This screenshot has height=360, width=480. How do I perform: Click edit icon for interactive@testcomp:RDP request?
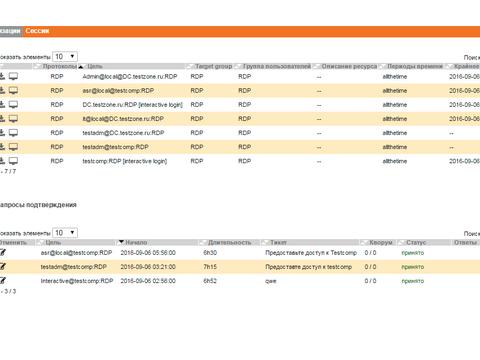(3, 280)
